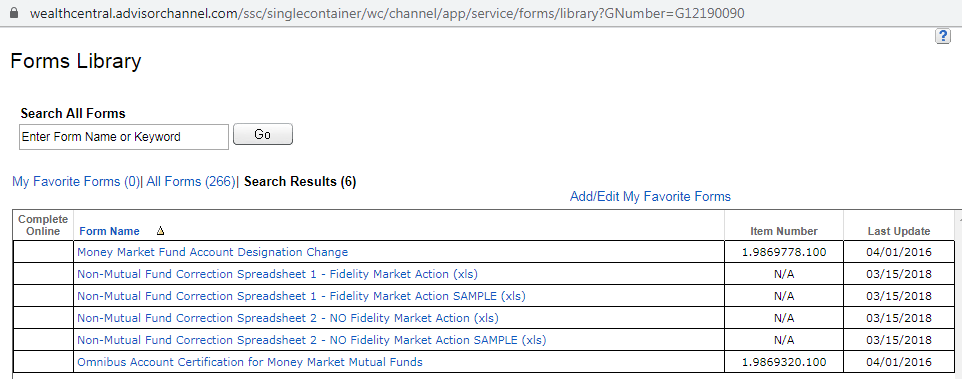Screen dimensions: 962x379
Task: Open the help question mark icon
Action: tap(942, 36)
